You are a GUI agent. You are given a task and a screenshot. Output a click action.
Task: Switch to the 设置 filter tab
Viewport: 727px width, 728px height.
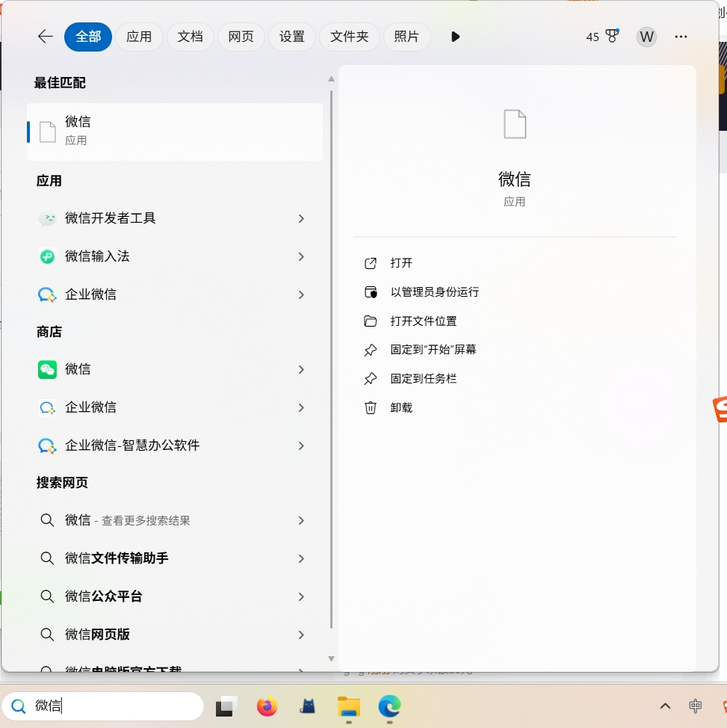tap(292, 37)
